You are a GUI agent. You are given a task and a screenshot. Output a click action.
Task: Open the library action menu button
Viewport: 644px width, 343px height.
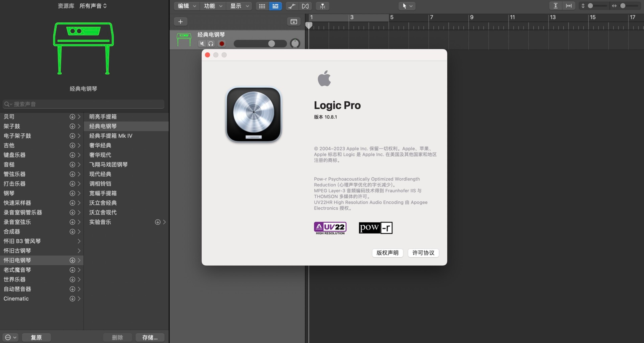tap(10, 338)
